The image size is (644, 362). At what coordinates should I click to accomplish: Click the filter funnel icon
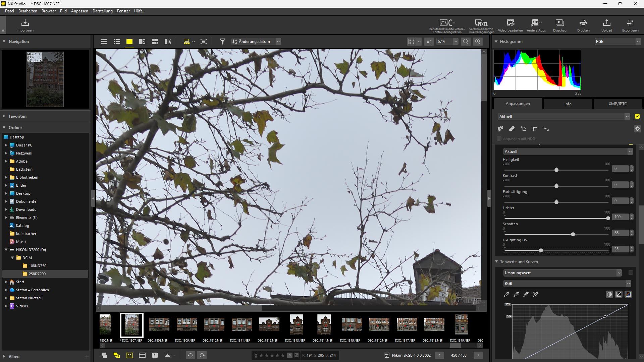pyautogui.click(x=222, y=42)
